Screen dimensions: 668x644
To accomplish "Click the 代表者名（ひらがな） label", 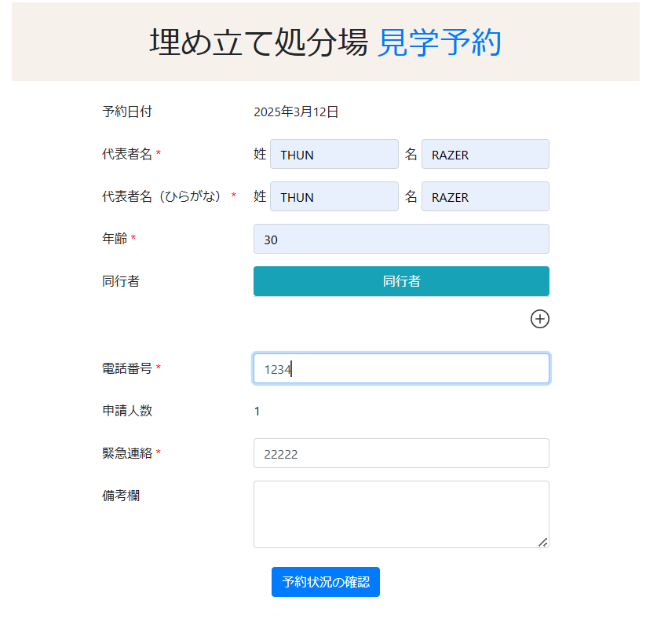I will 164,196.
